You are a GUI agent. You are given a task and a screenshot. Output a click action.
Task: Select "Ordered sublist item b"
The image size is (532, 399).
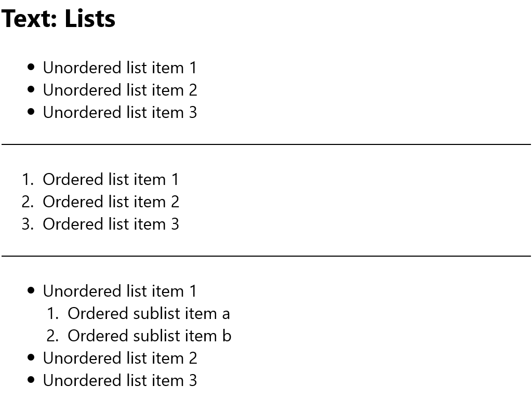(149, 336)
